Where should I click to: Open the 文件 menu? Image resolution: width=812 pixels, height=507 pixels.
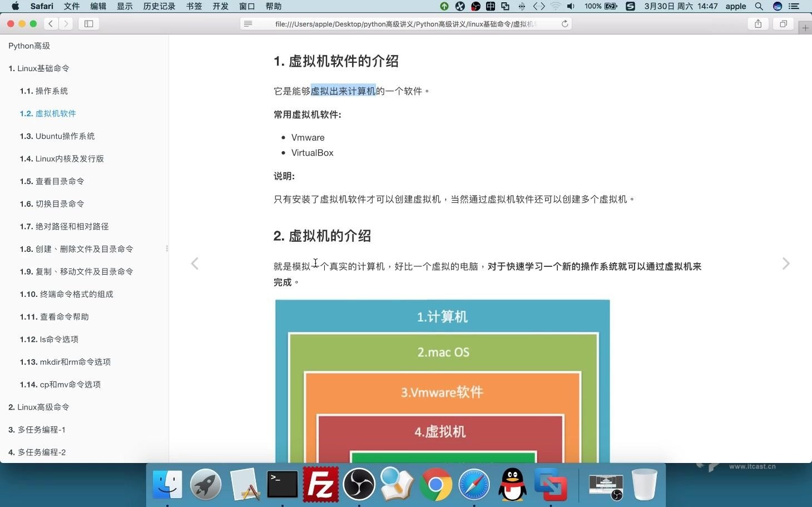[x=72, y=6]
